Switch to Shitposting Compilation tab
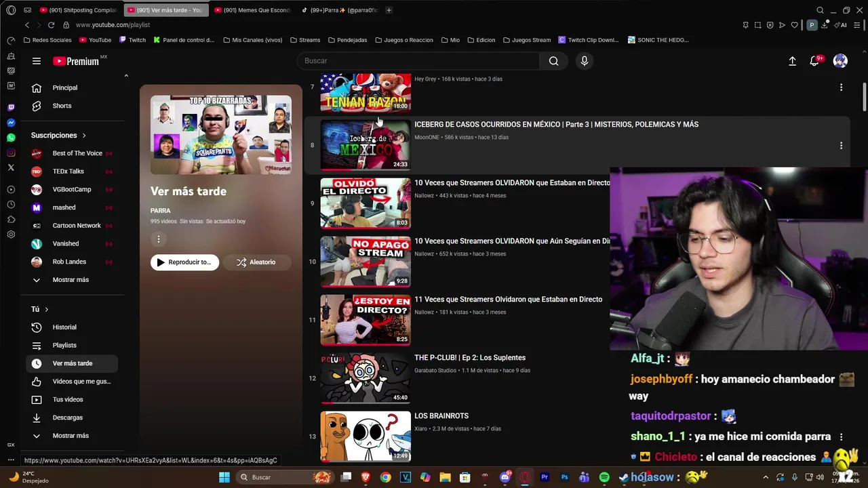Screen dimensions: 868x488 [x=78, y=10]
